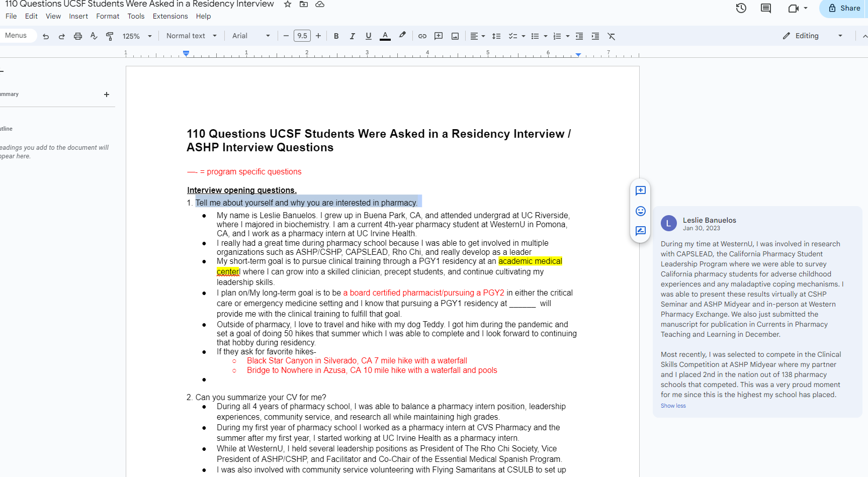Run spelling and grammar check icon
The width and height of the screenshot is (868, 477).
tap(94, 36)
